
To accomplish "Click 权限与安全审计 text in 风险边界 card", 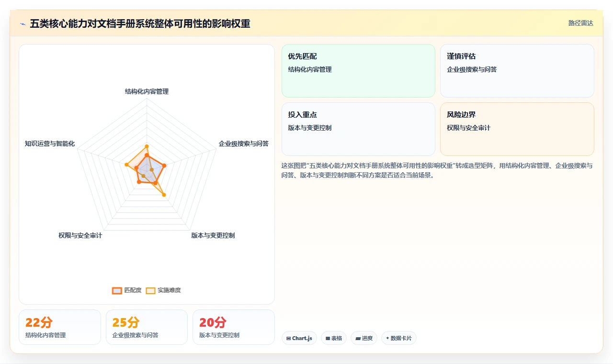I will point(468,128).
